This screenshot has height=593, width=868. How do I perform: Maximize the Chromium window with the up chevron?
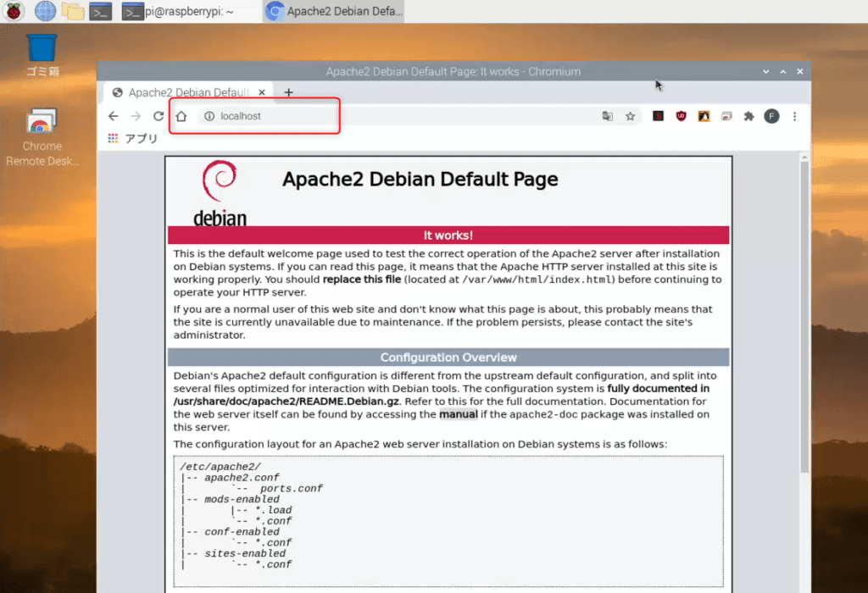(782, 71)
